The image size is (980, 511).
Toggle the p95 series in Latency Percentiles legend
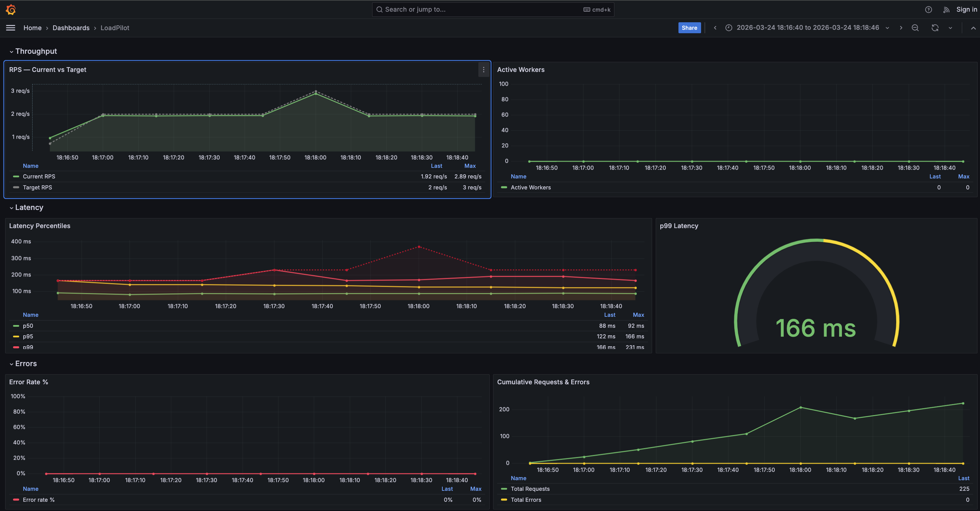pyautogui.click(x=28, y=336)
